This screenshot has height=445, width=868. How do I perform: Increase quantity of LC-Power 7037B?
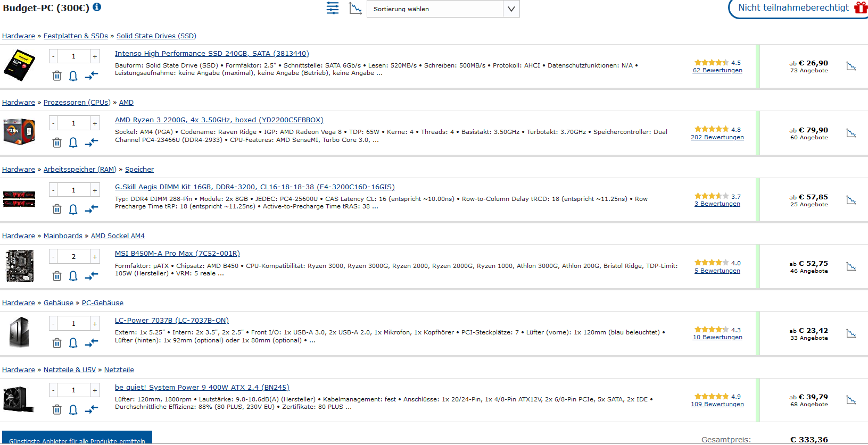click(x=95, y=324)
